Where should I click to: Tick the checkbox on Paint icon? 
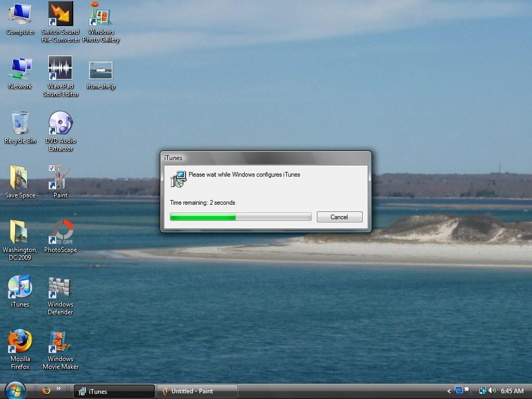(51, 168)
